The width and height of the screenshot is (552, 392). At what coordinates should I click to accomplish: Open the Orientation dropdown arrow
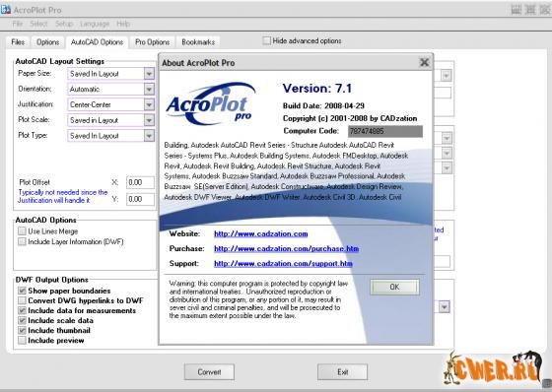point(149,89)
